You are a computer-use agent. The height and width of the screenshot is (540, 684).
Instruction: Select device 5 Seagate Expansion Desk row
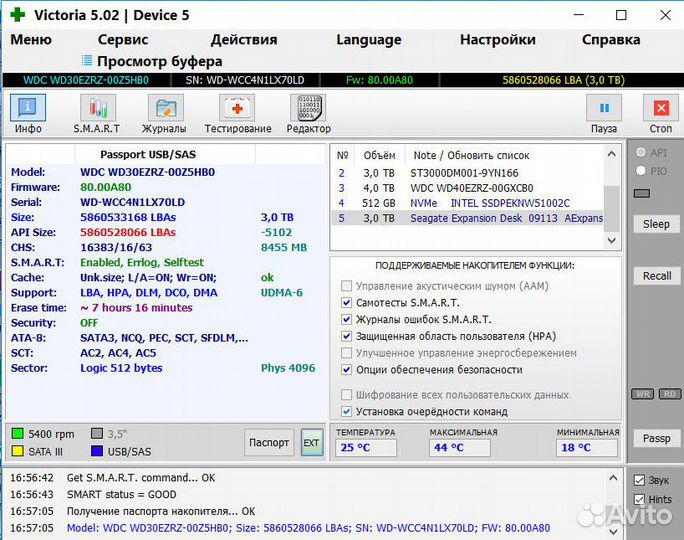click(468, 218)
